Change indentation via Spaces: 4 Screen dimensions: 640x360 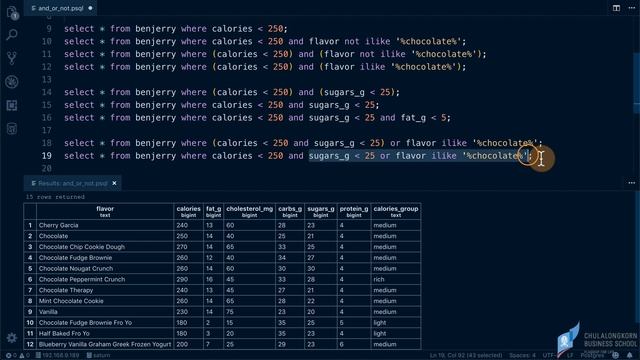click(x=522, y=356)
